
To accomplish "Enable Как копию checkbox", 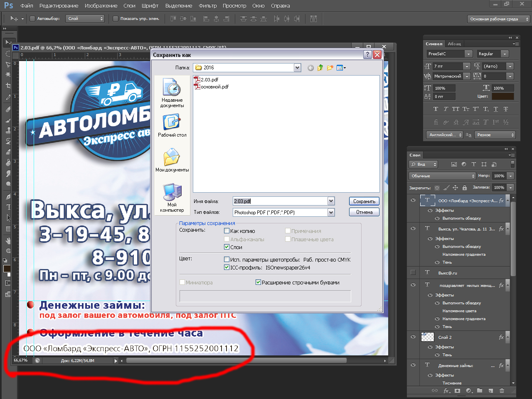I will [x=227, y=231].
